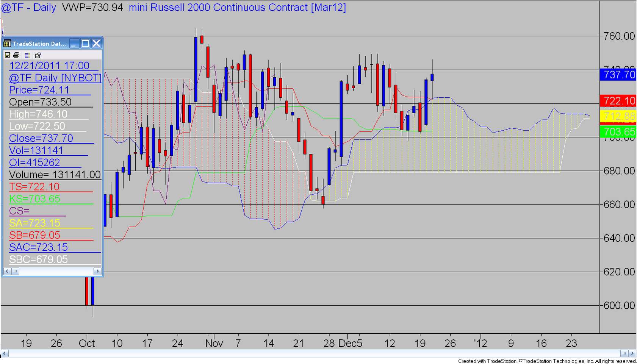Click the green 703.65 price marker
The height and width of the screenshot is (364, 637).
click(618, 131)
